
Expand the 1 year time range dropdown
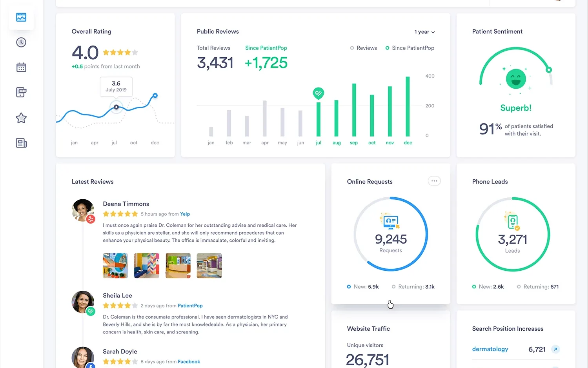(424, 32)
